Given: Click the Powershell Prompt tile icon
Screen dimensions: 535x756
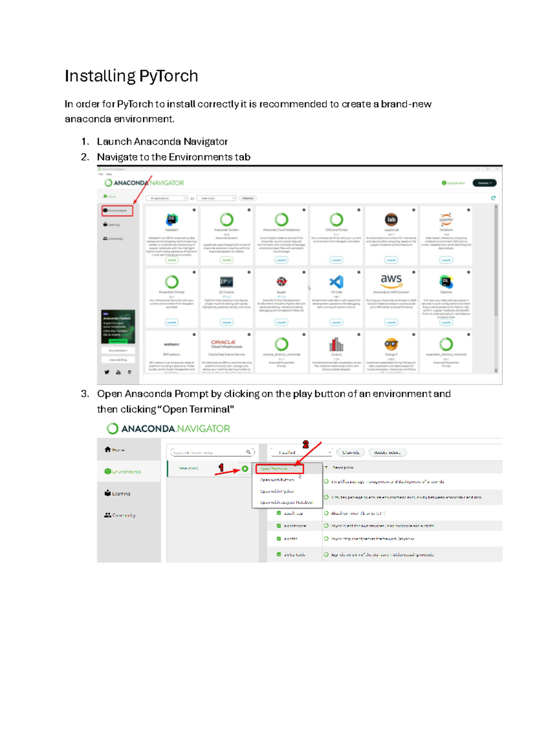Looking at the screenshot, I should click(x=172, y=282).
